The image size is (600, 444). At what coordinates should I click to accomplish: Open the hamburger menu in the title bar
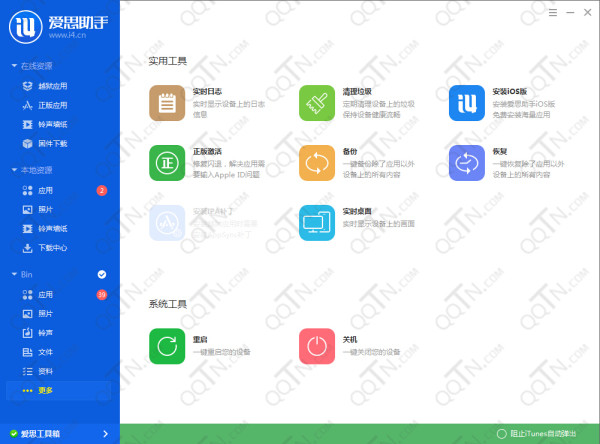tap(553, 13)
